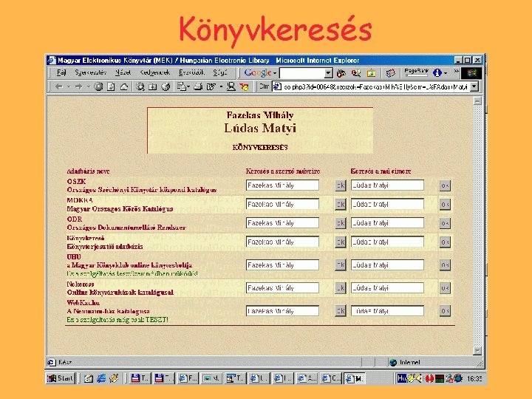The width and height of the screenshot is (532, 399).
Task: Open the Nézet menu
Action: pyautogui.click(x=123, y=72)
